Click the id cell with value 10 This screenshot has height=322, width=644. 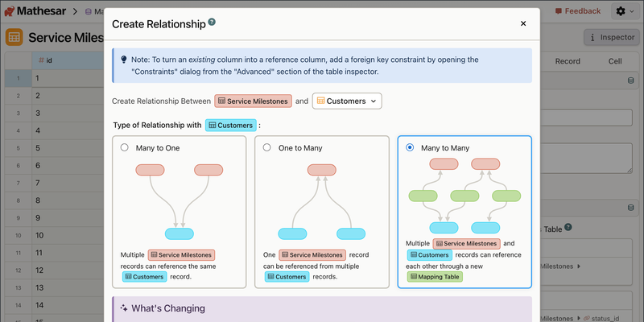[68, 235]
